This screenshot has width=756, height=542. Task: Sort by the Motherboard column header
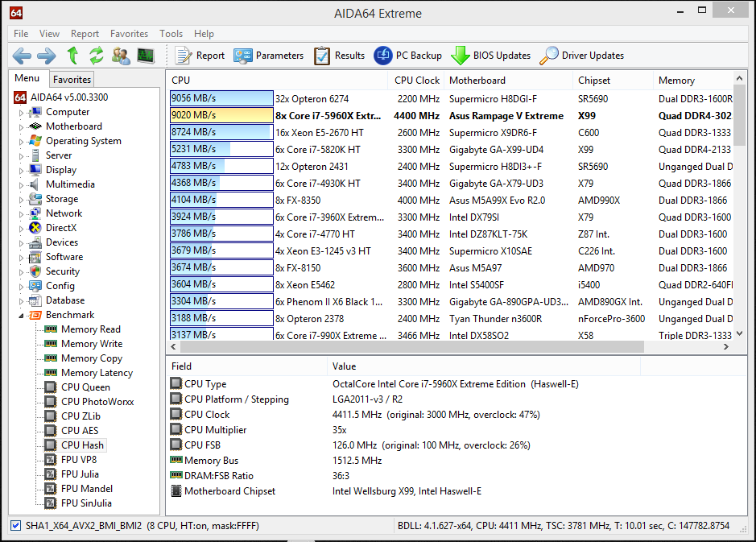pyautogui.click(x=508, y=81)
